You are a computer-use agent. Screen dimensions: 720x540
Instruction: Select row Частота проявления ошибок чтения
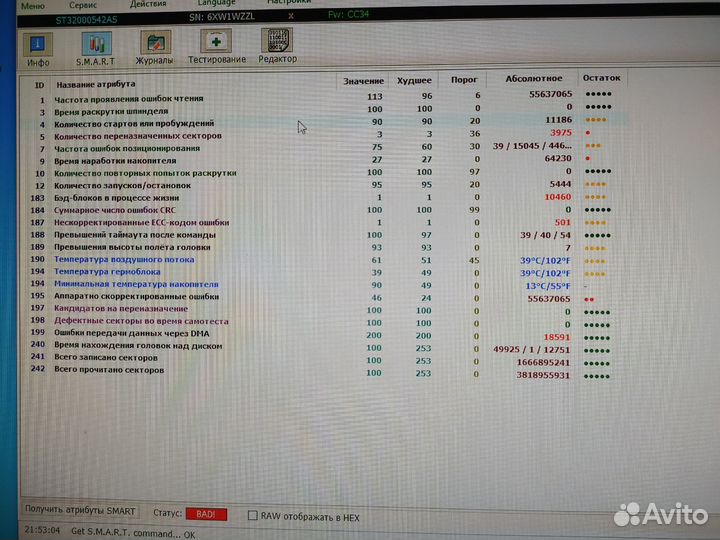point(324,96)
